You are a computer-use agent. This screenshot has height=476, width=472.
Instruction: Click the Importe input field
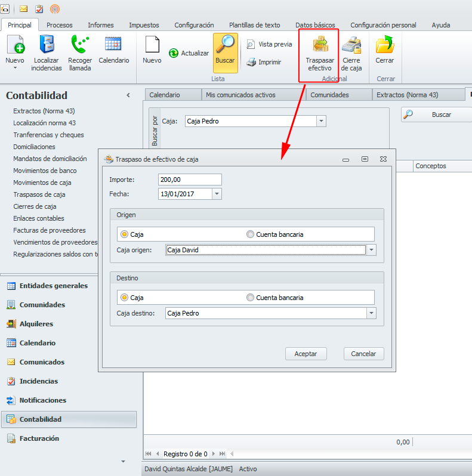(190, 180)
